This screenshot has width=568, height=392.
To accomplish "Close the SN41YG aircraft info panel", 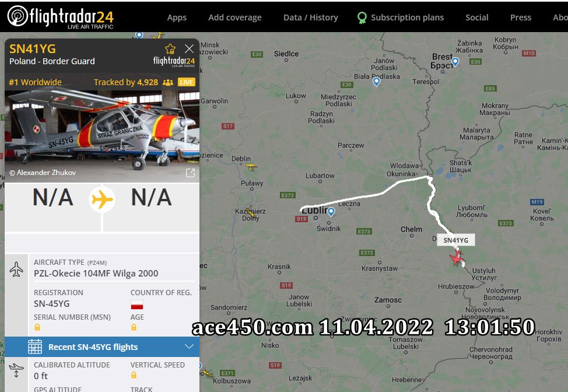I will point(189,48).
